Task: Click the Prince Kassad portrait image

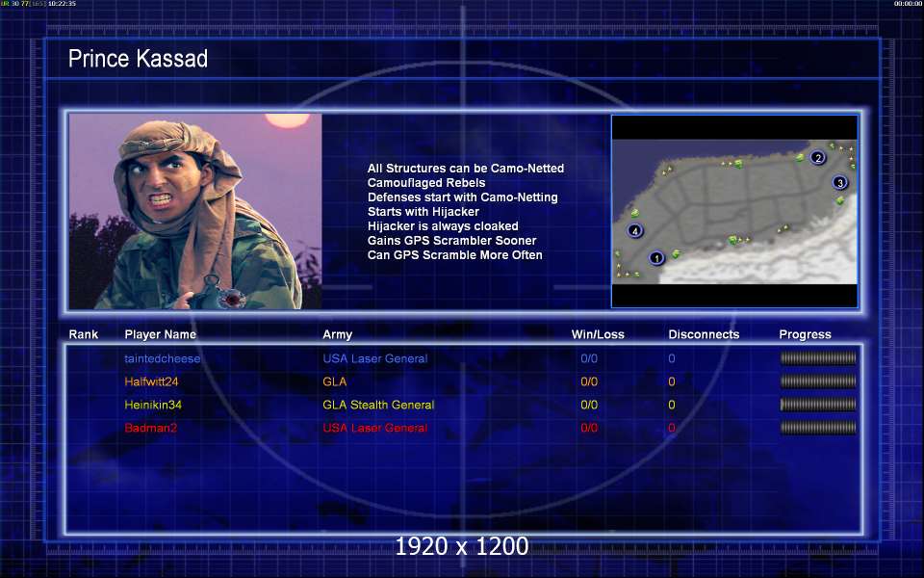Action: 195,211
